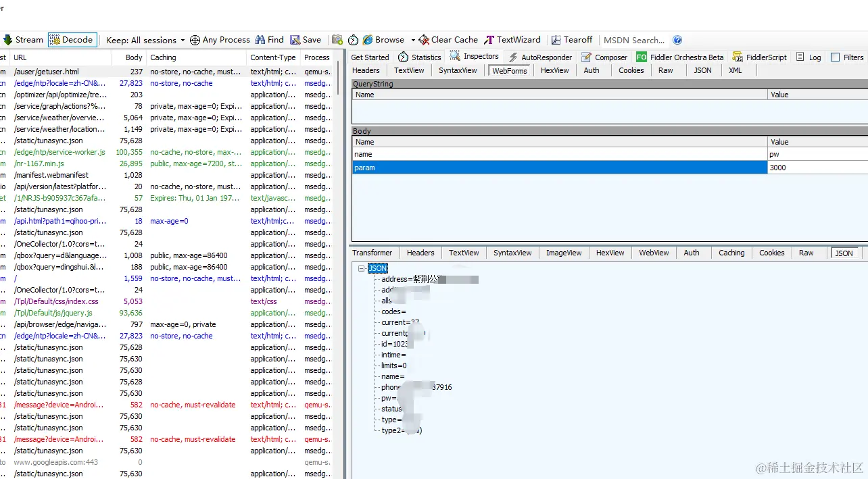Open the Fiddler Orchestra Beta tab
The image size is (868, 479).
679,57
